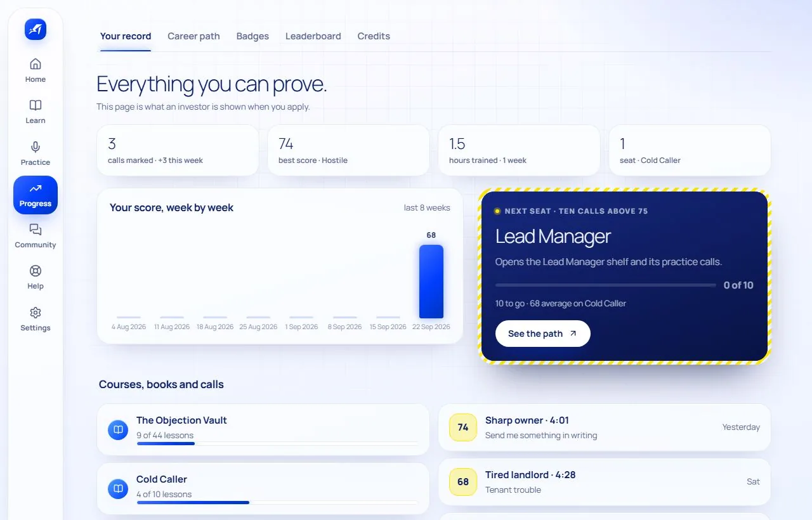
Task: Open the Learn section
Action: pos(36,112)
